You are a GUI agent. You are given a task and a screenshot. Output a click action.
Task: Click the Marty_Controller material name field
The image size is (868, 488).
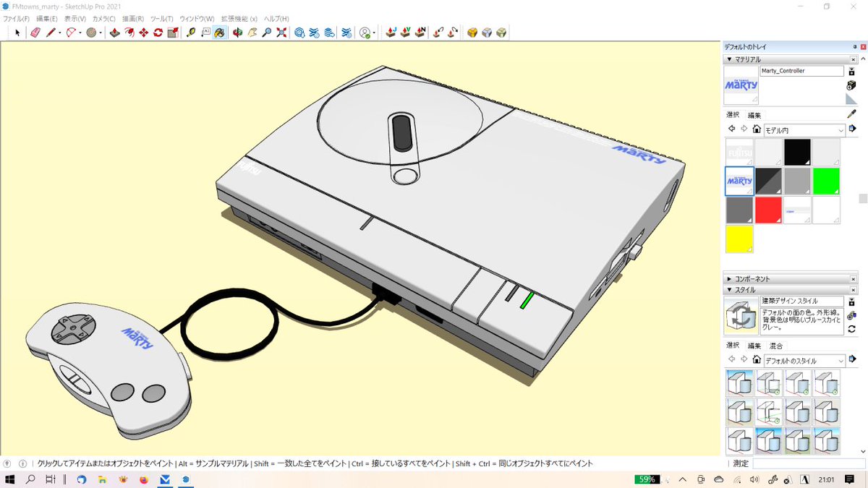801,71
